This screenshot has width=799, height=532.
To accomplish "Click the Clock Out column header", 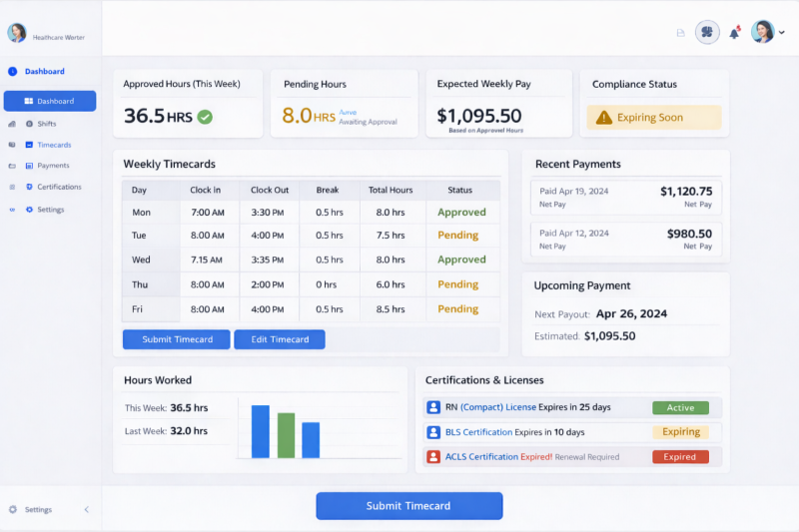I will tap(270, 190).
